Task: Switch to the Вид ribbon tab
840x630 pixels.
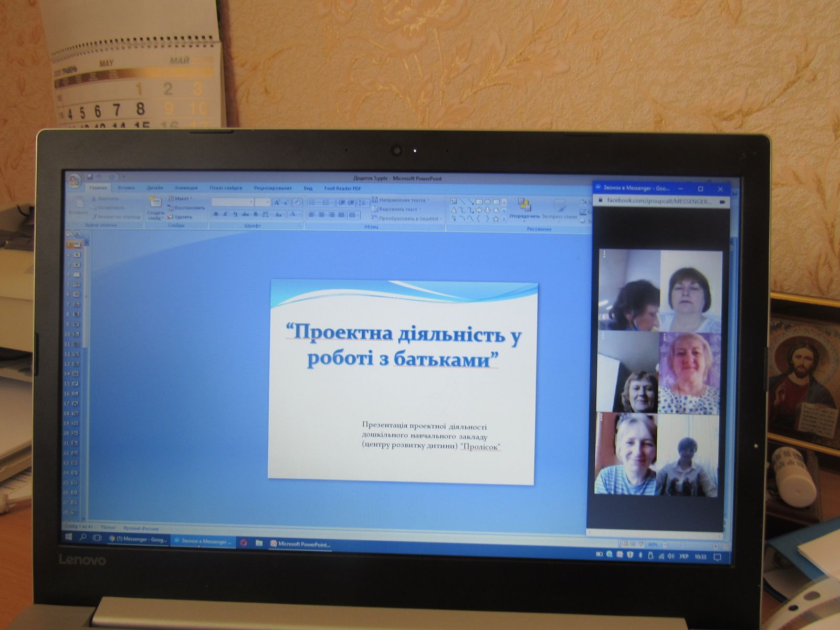Action: (x=308, y=188)
